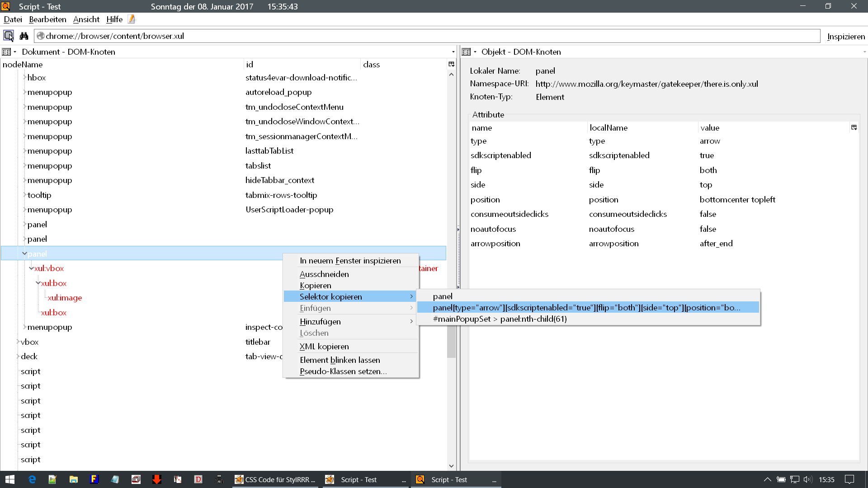Click column picker icon in DOM tree header
This screenshot has width=868, height=488.
pos(451,64)
